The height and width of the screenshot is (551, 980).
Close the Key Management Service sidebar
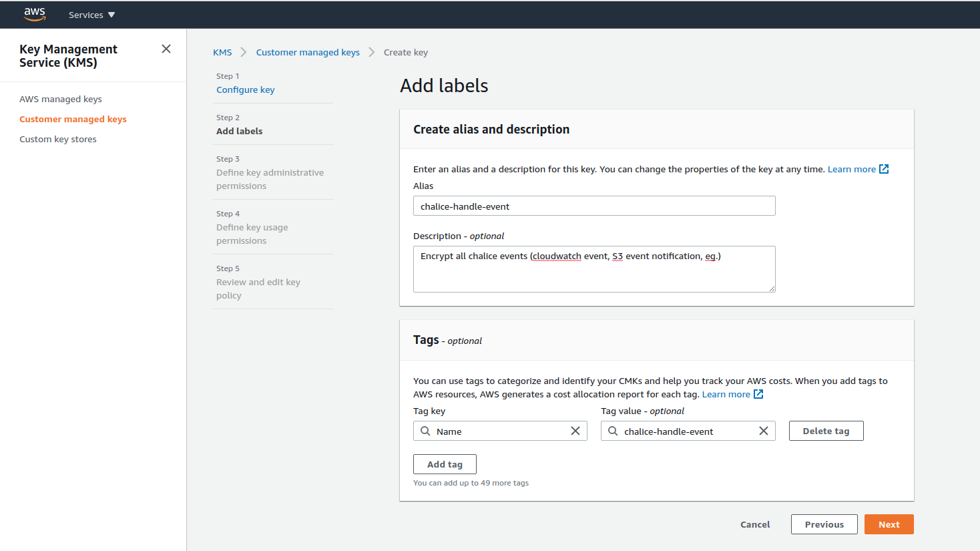(x=166, y=49)
